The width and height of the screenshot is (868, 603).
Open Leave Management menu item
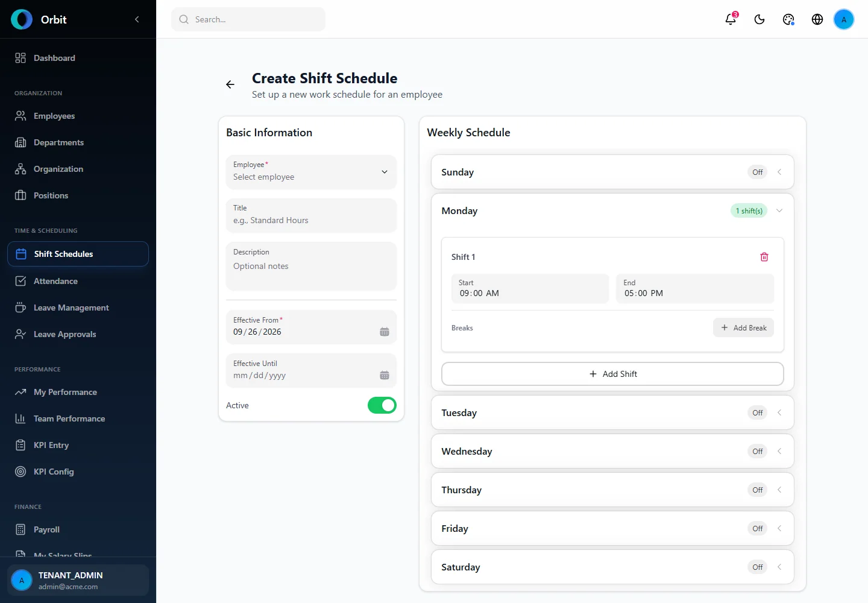point(78,308)
